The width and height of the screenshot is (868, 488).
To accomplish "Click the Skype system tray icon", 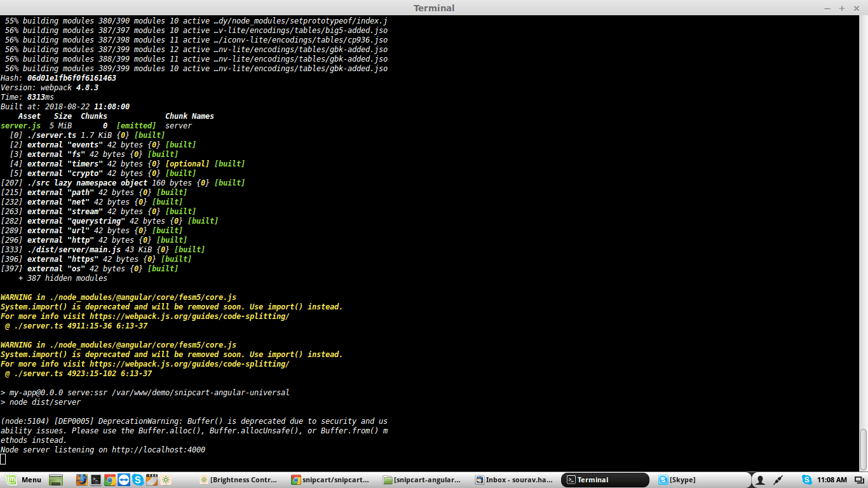I will tap(807, 480).
